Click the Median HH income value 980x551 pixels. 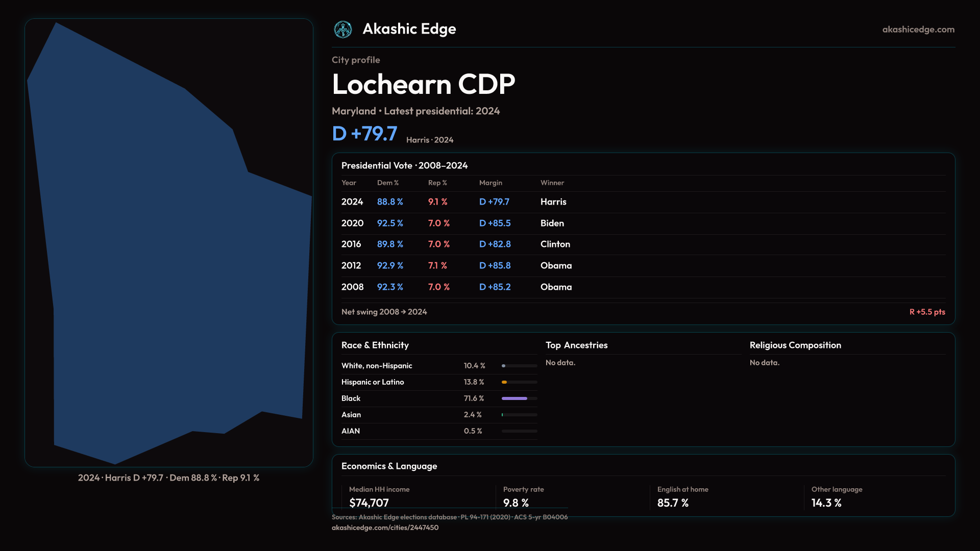369,503
